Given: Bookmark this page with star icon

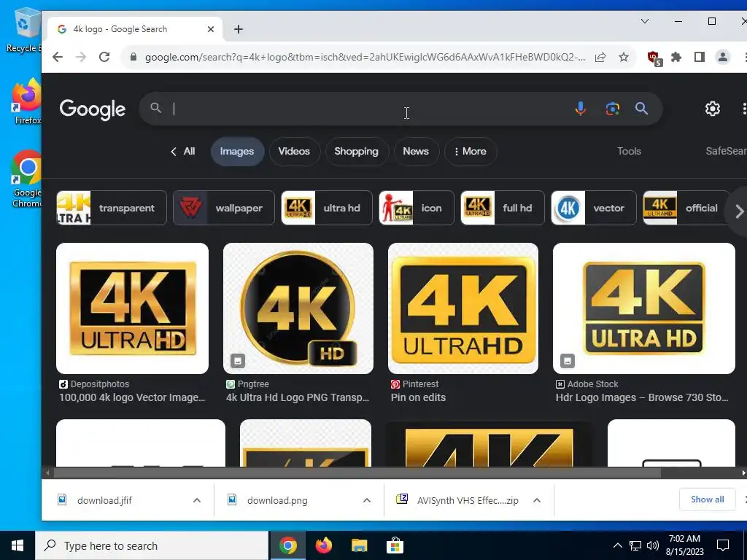Looking at the screenshot, I should (624, 57).
